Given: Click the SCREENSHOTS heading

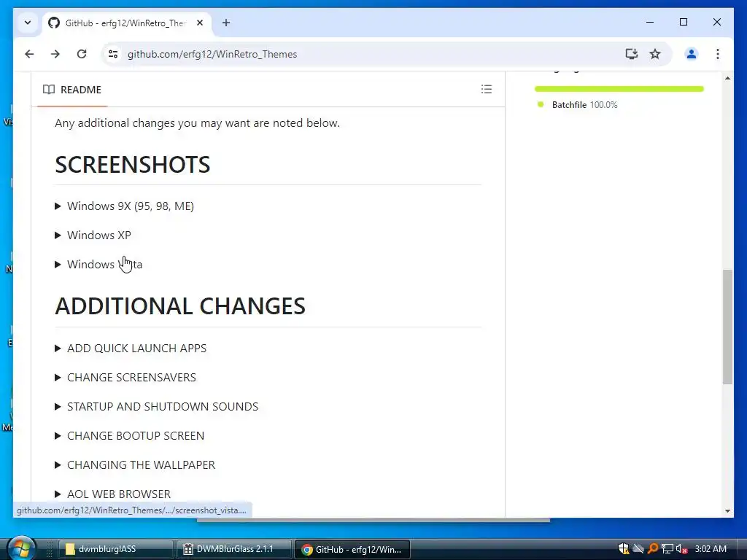Looking at the screenshot, I should [133, 165].
